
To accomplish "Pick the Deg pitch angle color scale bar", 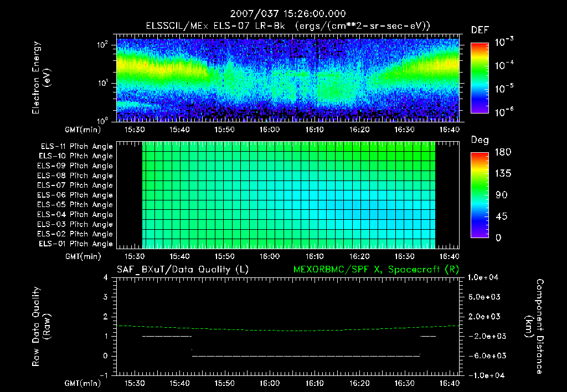I will [x=480, y=195].
